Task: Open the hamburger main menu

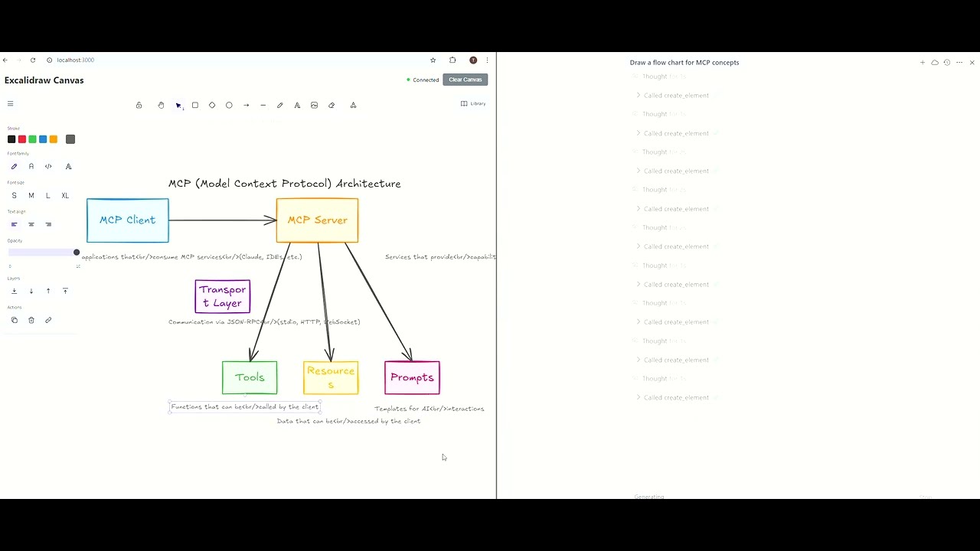Action: (10, 104)
